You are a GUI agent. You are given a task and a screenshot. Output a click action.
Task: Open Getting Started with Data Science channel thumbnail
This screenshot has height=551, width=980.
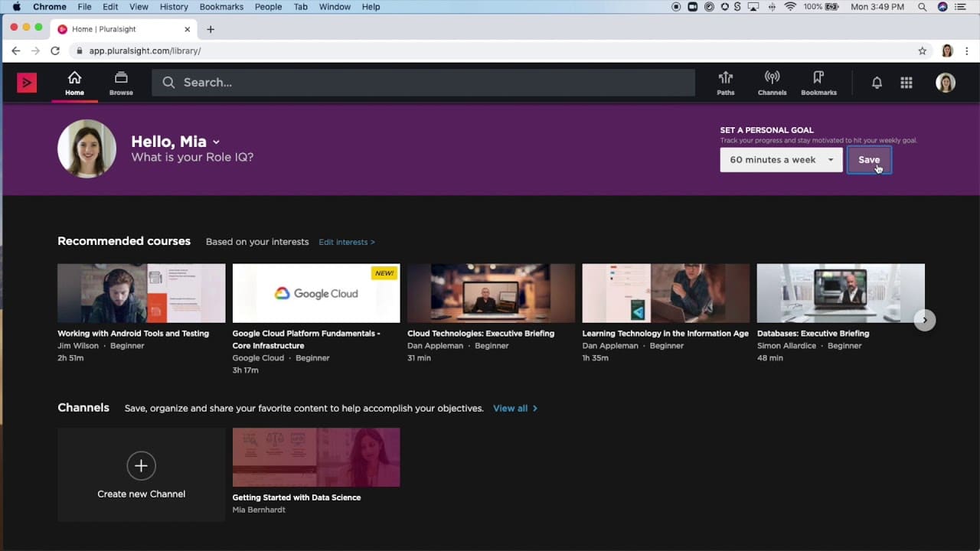[x=316, y=457]
